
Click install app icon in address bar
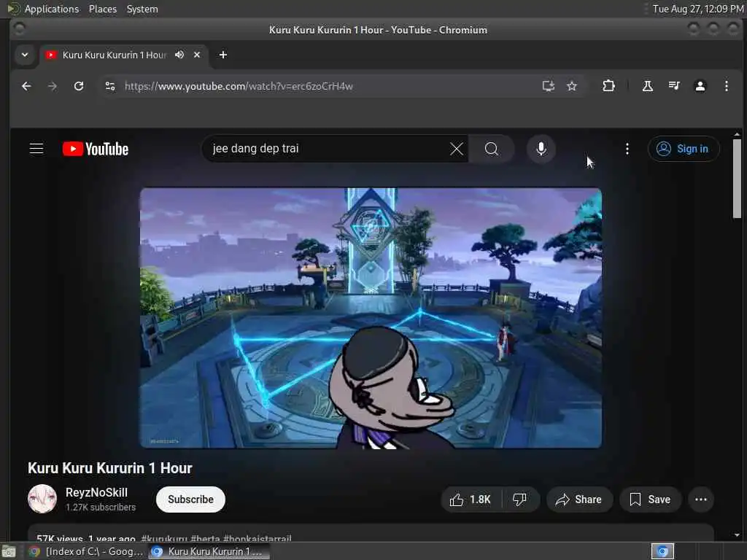pos(549,86)
